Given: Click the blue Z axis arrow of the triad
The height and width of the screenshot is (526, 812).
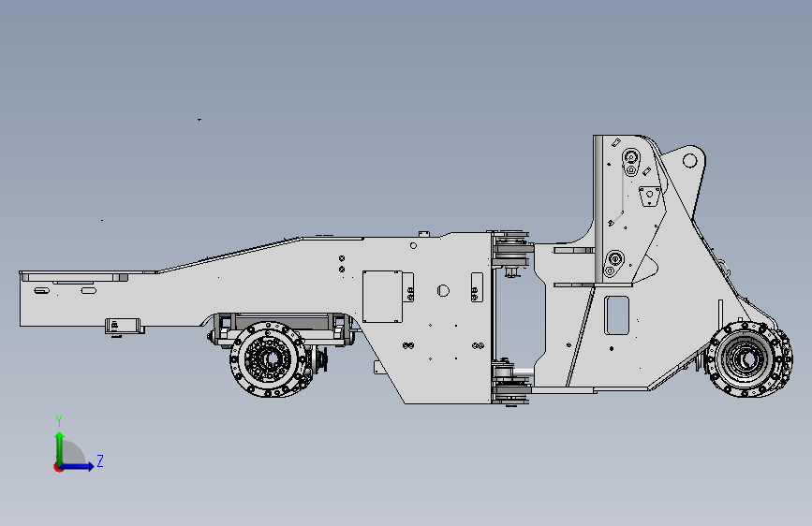Looking at the screenshot, I should (x=78, y=466).
